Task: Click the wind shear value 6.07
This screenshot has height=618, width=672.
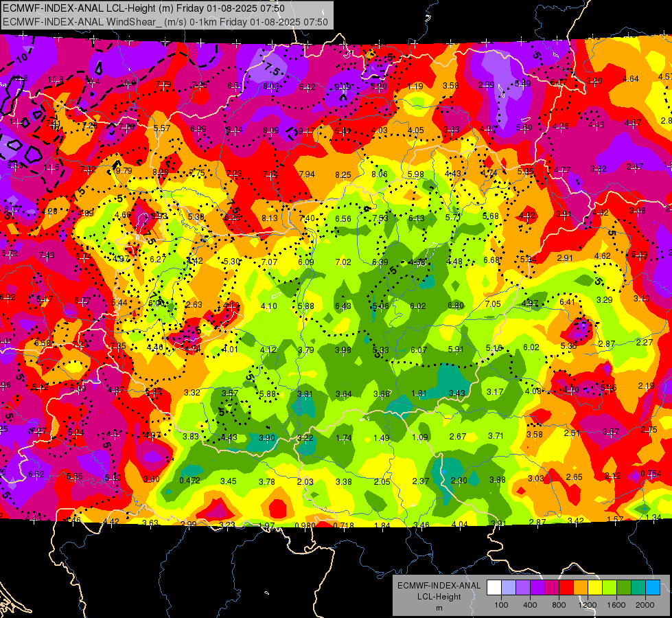Action: tap(419, 350)
